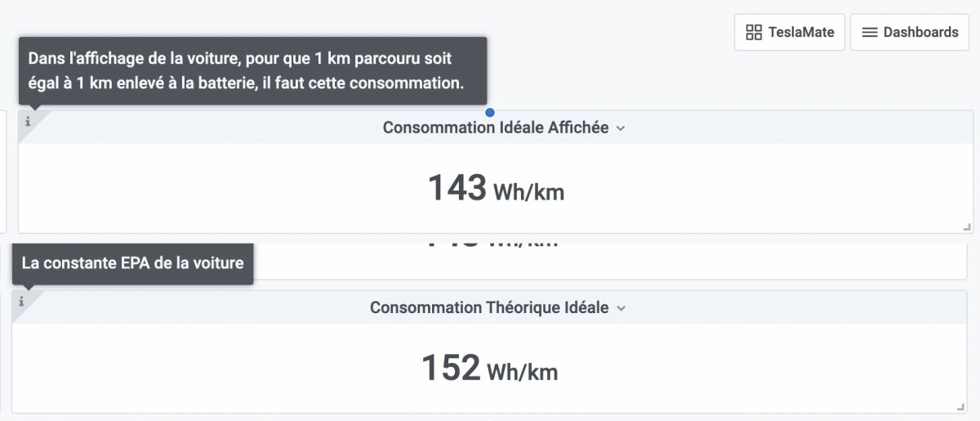
Task: Click the tooltip starting "Dans l'affichage de la voiture"
Action: (x=252, y=71)
